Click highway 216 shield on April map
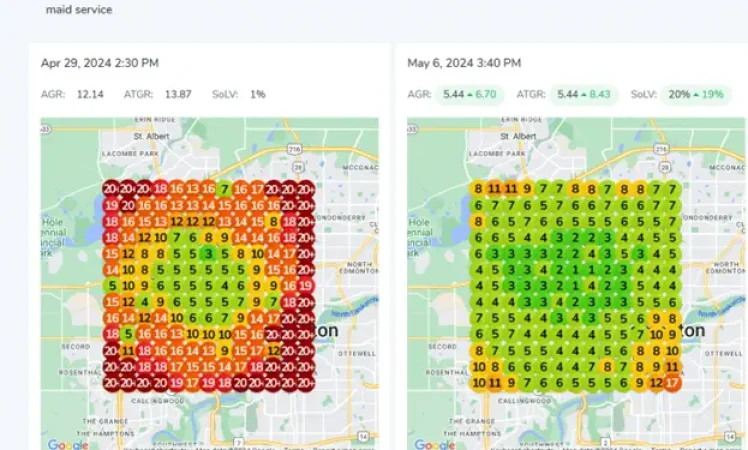Screen dimensions: 748x450 pos(294,149)
